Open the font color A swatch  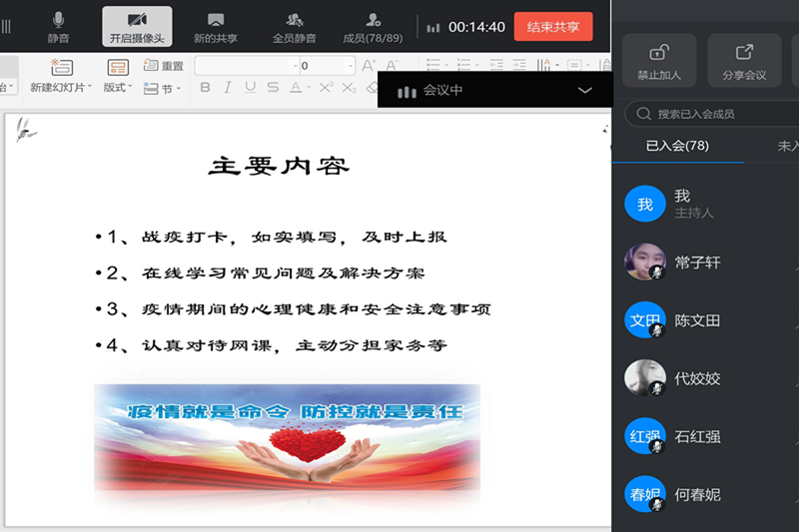coord(296,88)
